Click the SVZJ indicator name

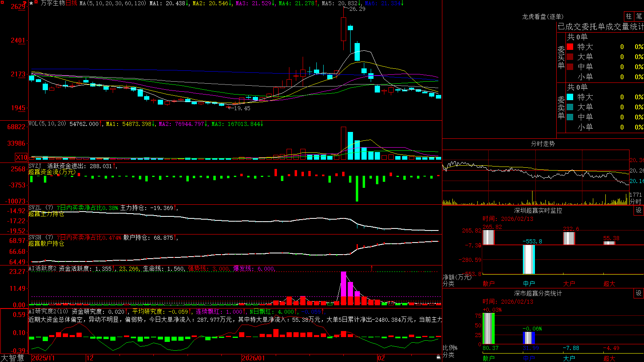[35, 166]
